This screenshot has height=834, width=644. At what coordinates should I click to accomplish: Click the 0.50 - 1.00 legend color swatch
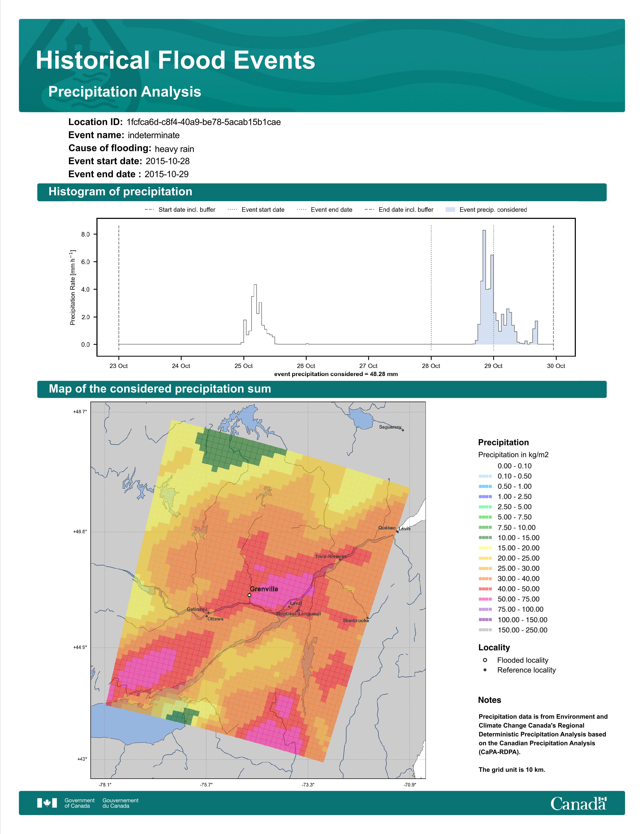pyautogui.click(x=485, y=487)
